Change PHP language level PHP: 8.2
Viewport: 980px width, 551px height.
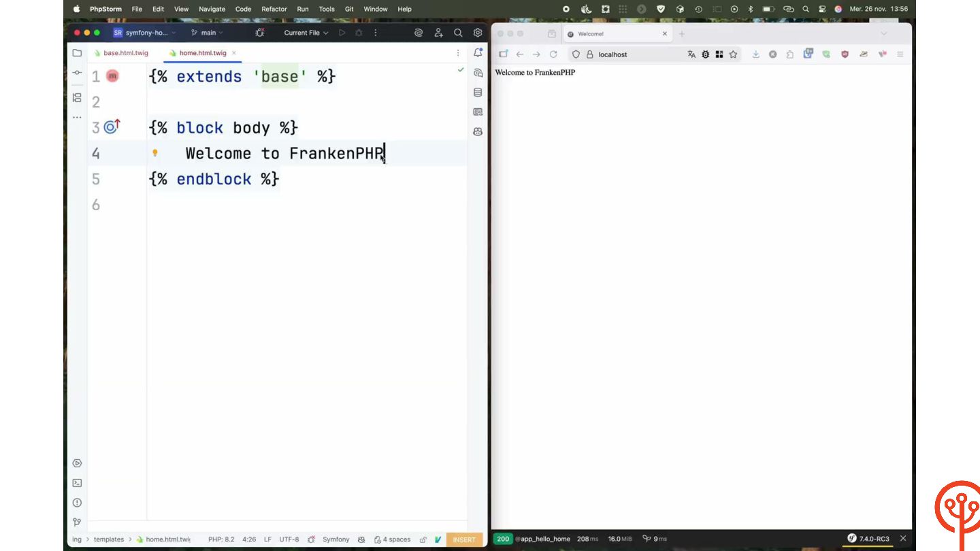[221, 539]
